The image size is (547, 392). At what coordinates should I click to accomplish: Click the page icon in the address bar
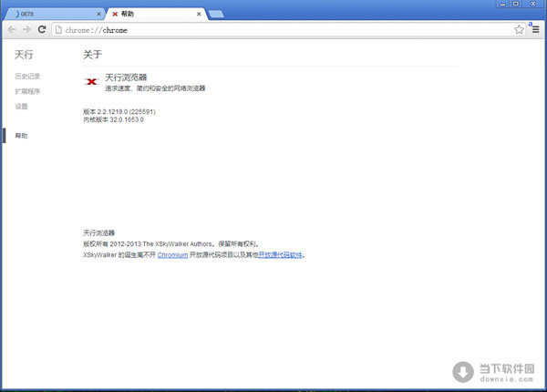tap(58, 30)
